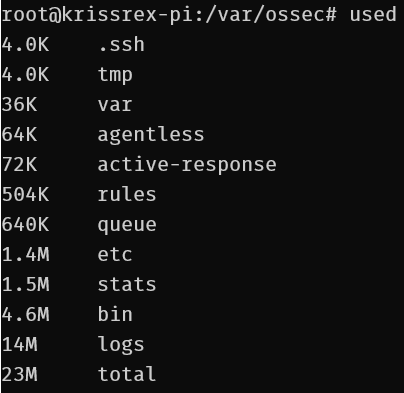Click the var directory name

pyautogui.click(x=115, y=105)
